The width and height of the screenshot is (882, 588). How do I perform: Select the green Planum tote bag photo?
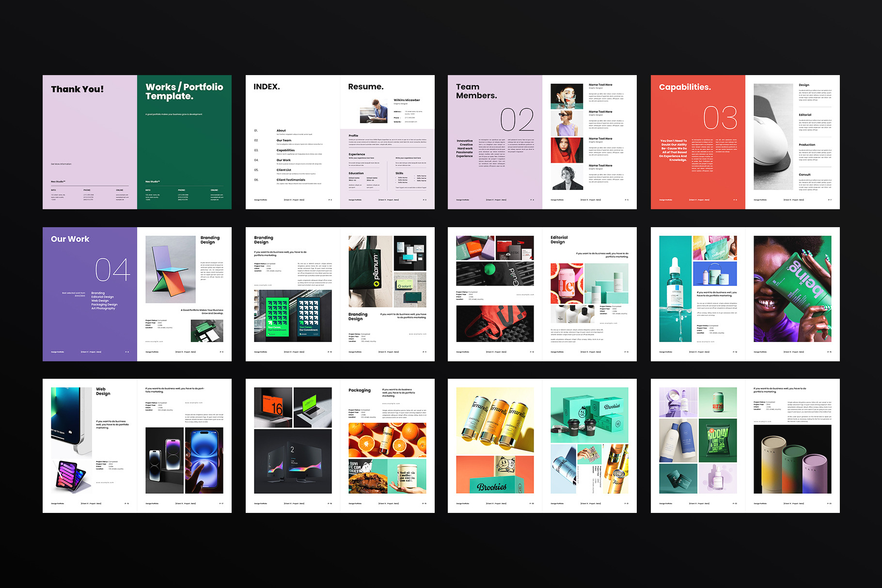pos(370,271)
